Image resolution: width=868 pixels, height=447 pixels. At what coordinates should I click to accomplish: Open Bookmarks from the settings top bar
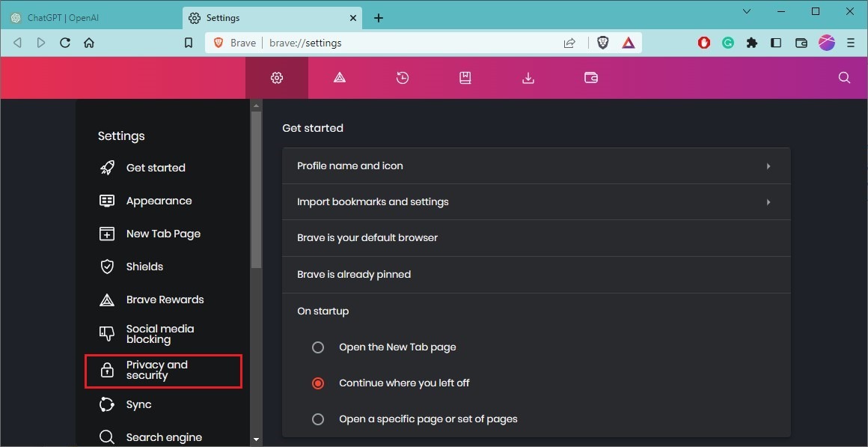465,77
